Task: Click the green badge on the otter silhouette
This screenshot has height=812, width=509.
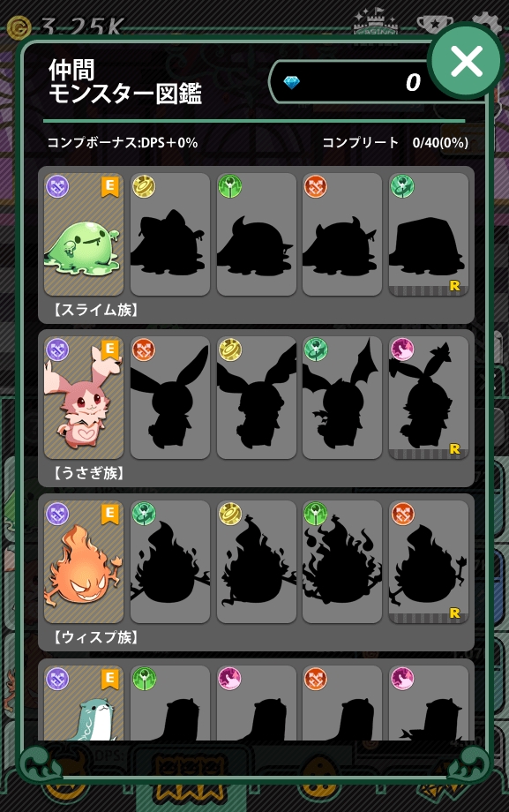Action: (x=144, y=678)
